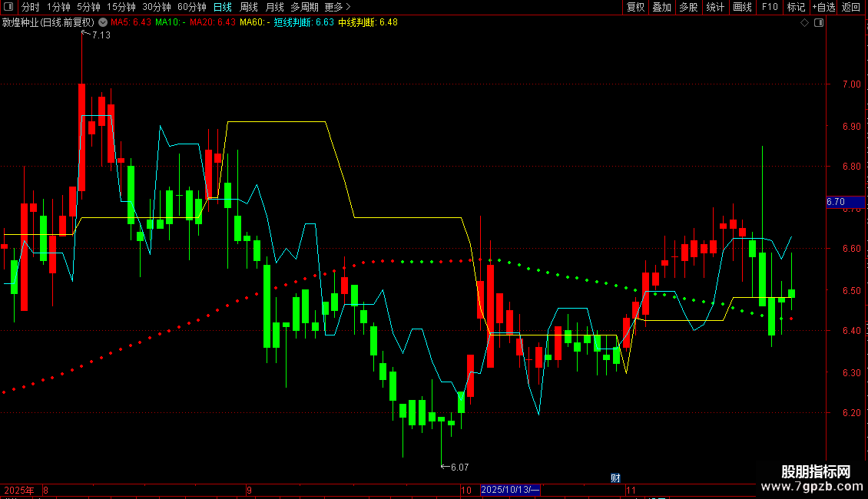Click the MA10 indicator label
This screenshot has width=868, height=499.
[170, 22]
